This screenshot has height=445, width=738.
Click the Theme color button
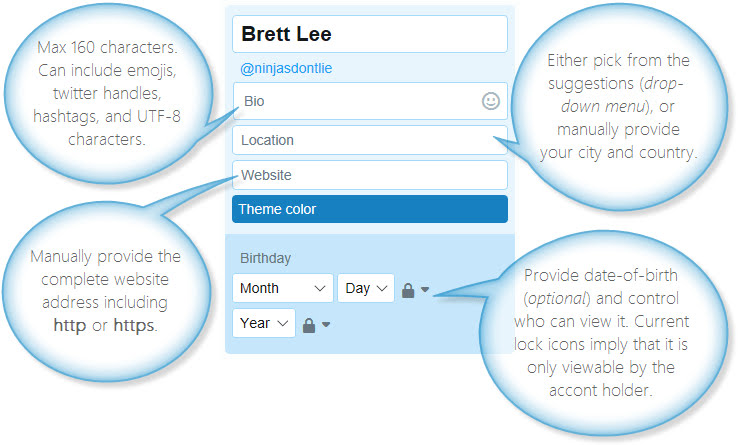point(370,209)
